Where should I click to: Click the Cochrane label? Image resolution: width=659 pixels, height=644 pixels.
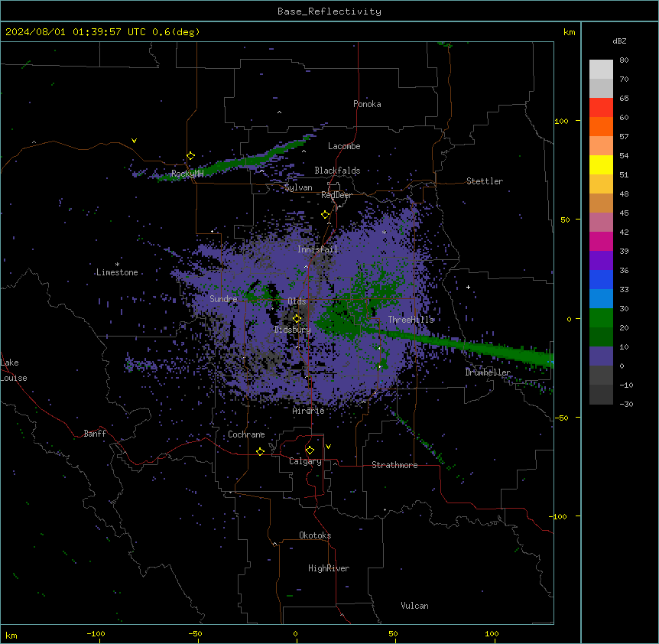246,434
